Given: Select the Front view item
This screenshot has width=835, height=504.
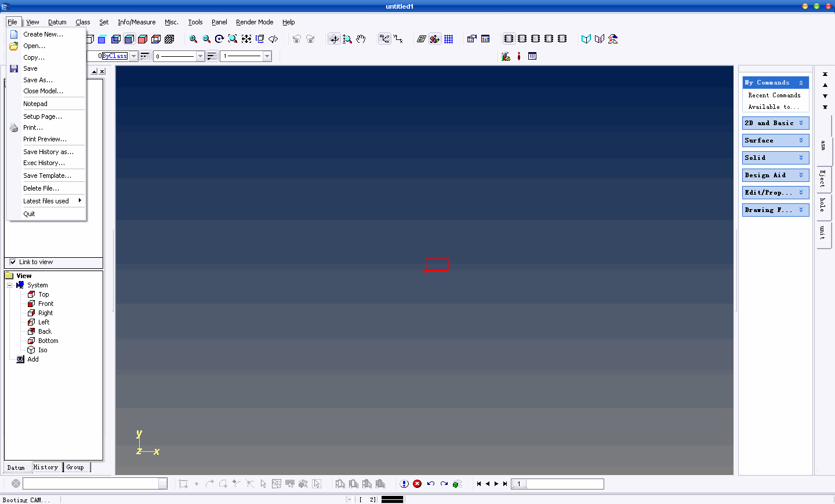Looking at the screenshot, I should (46, 304).
